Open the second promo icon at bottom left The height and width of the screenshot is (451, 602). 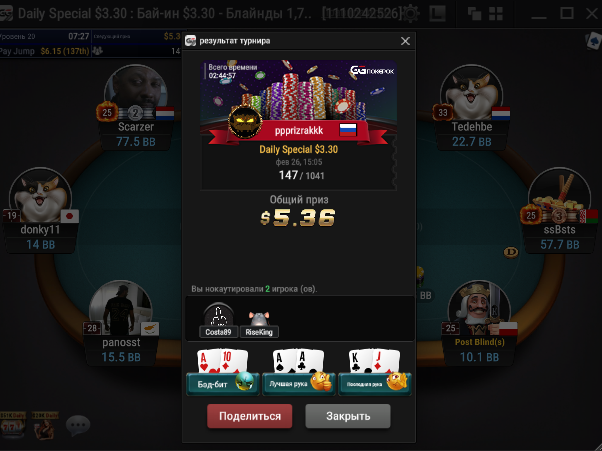point(45,425)
